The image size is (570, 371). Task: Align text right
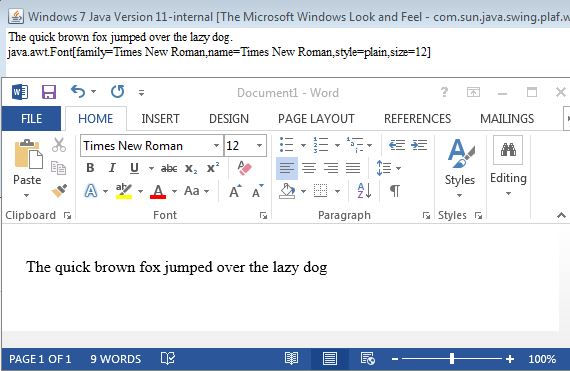[331, 168]
